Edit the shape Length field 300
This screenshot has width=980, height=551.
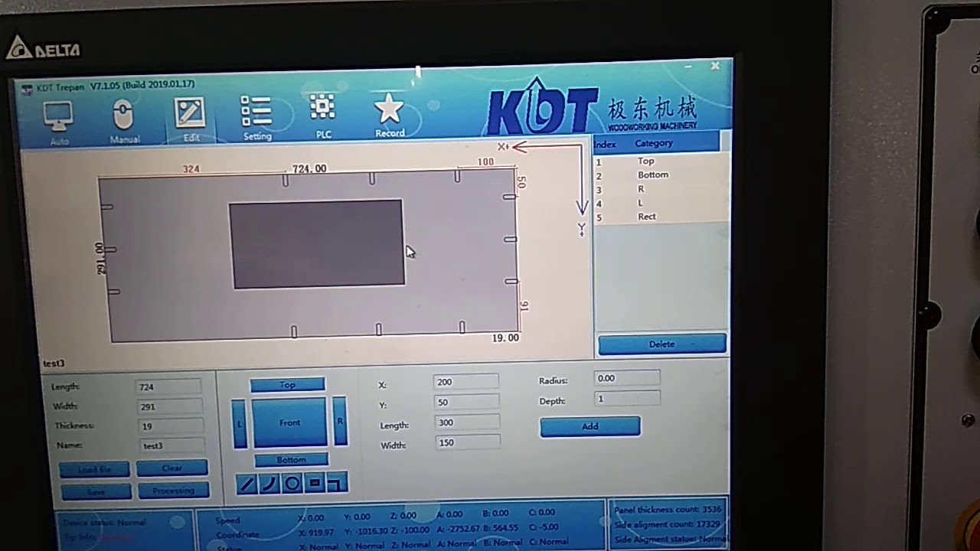[467, 422]
